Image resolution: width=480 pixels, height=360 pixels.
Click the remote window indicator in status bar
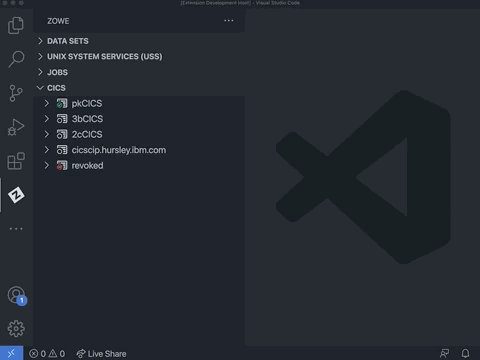11,353
